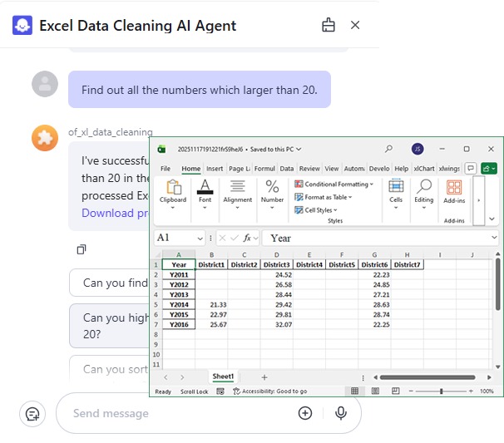Switch to Page Layout view icon
Viewport: 504px width, 443px height.
tap(375, 391)
